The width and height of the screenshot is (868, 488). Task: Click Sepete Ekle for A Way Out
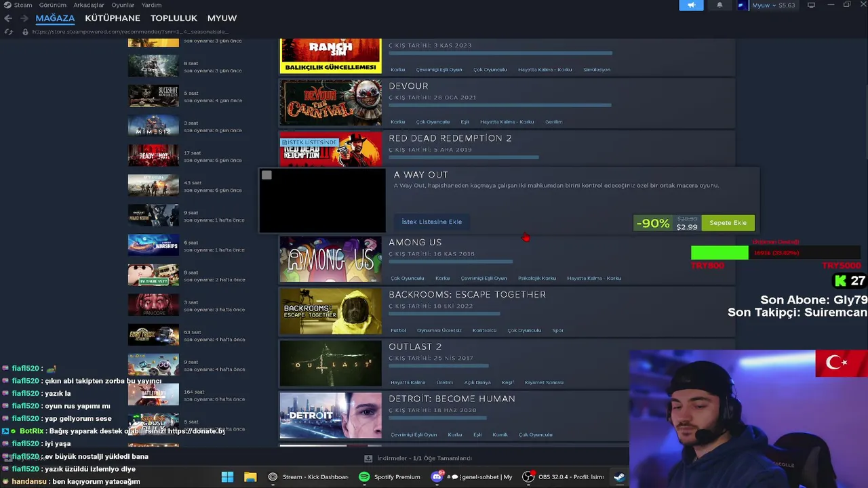pos(728,222)
